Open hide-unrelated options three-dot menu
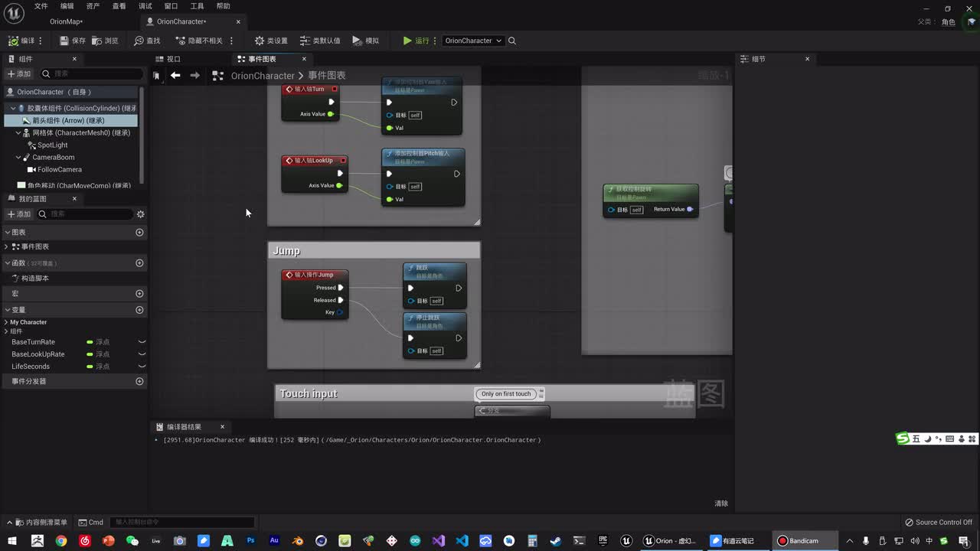 pos(231,41)
